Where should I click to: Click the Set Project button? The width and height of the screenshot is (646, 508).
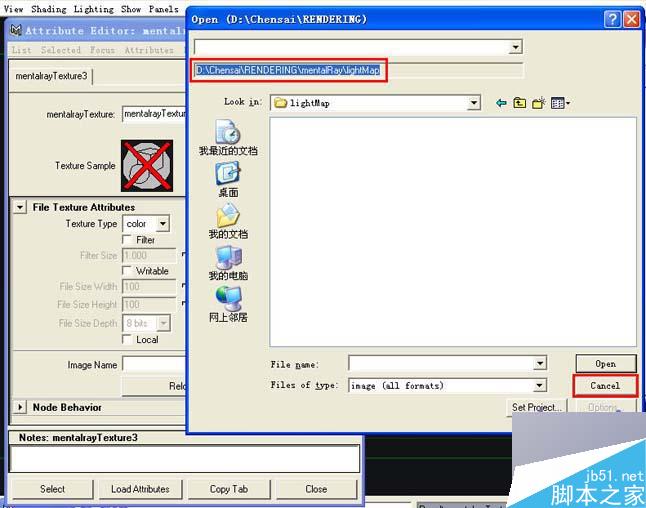tap(536, 407)
